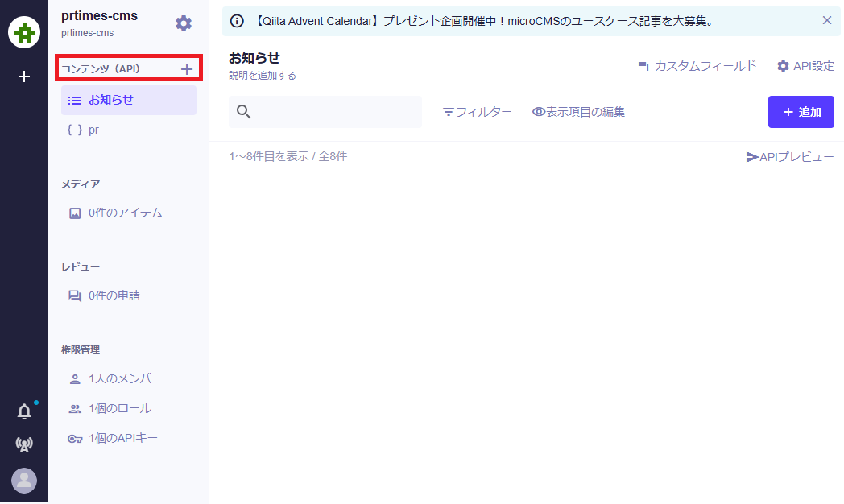Viewport: 844px width, 504px height.
Task: Click the Qiita Advent Calendar announcement text
Action: pyautogui.click(x=484, y=21)
